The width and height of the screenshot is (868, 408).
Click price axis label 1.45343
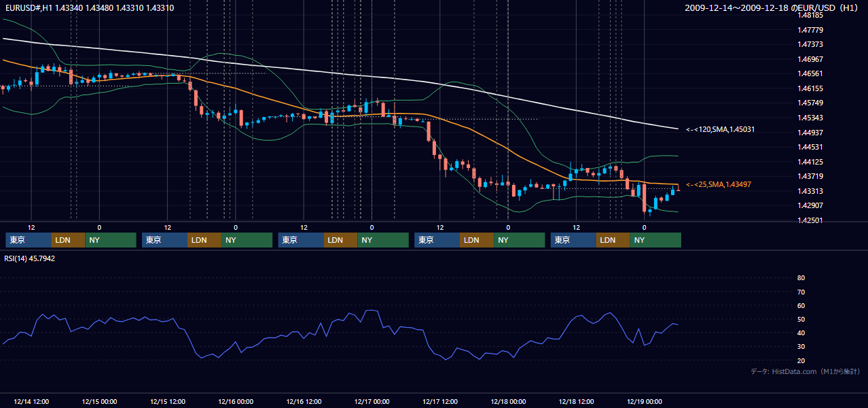(x=810, y=118)
